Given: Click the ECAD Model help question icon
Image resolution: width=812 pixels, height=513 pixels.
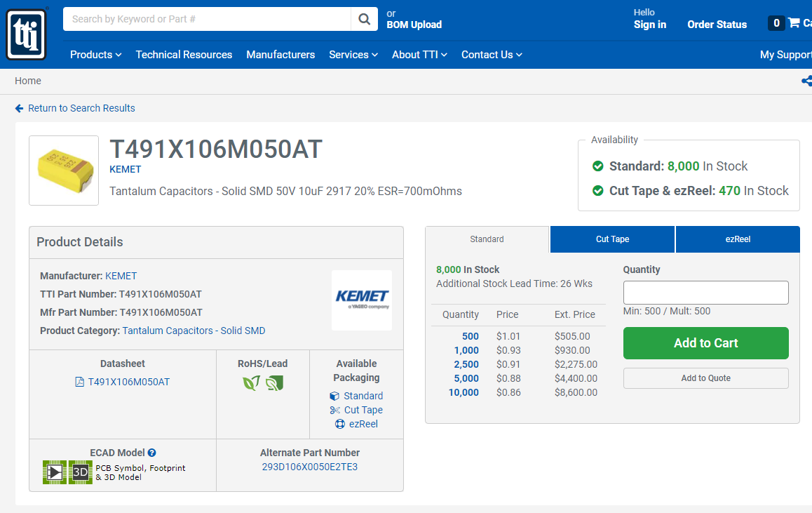Looking at the screenshot, I should 151,453.
